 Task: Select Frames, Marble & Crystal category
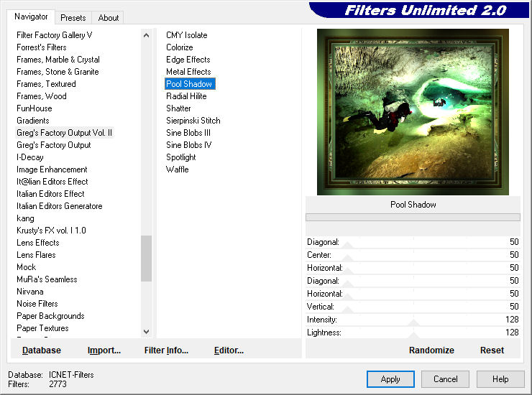tap(58, 60)
